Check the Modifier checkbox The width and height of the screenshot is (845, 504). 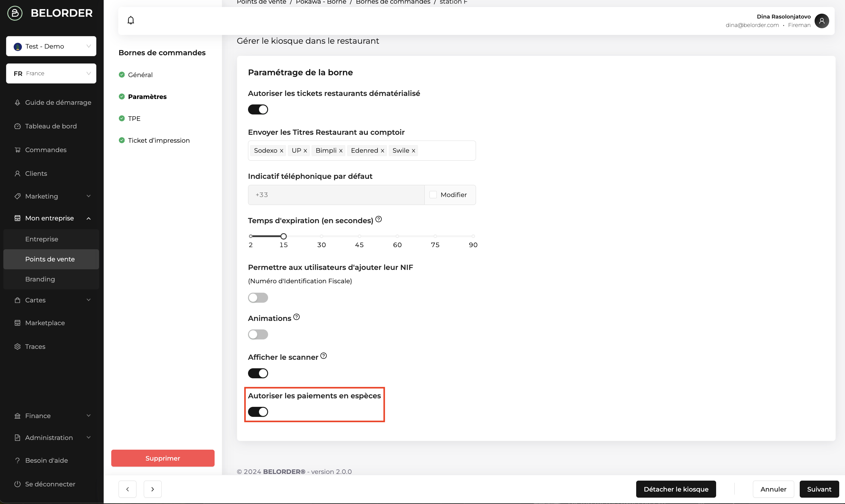tap(433, 195)
